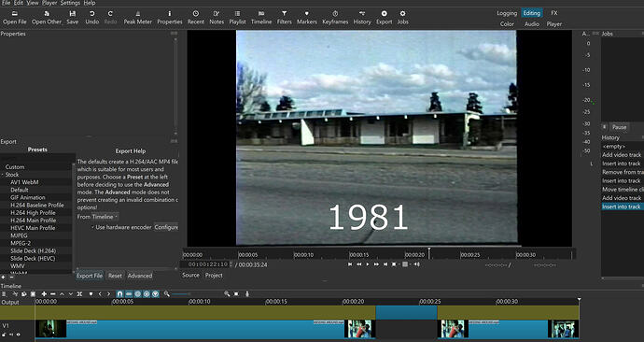Switch to the Project player tab

coord(214,275)
